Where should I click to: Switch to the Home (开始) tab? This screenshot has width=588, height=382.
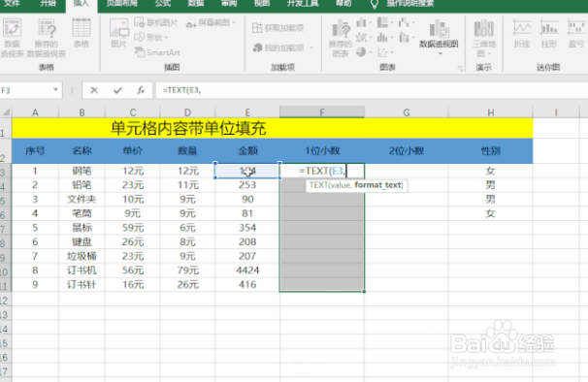(48, 3)
